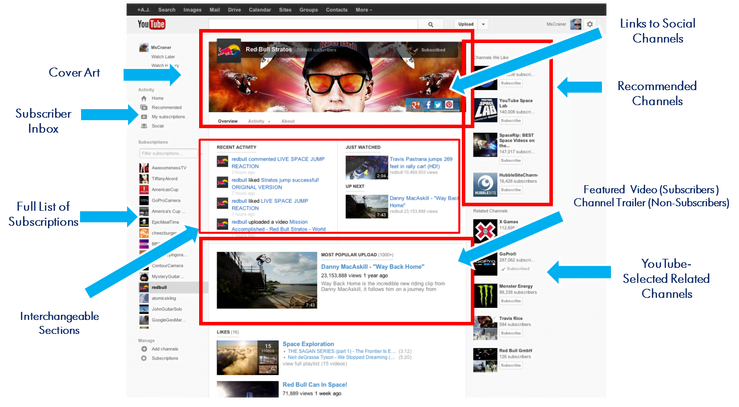
Task: Click the search magnifier button
Action: coord(430,24)
